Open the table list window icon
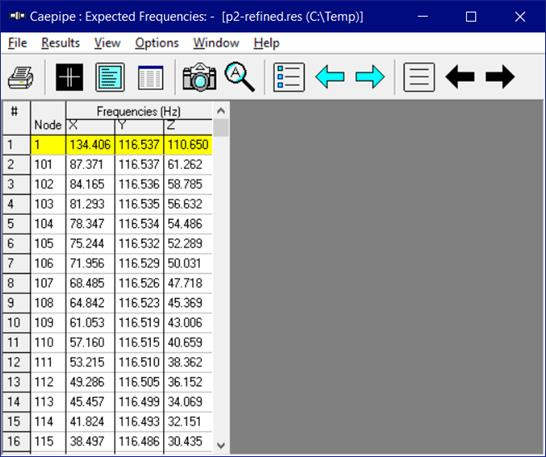546x457 pixels. 150,77
